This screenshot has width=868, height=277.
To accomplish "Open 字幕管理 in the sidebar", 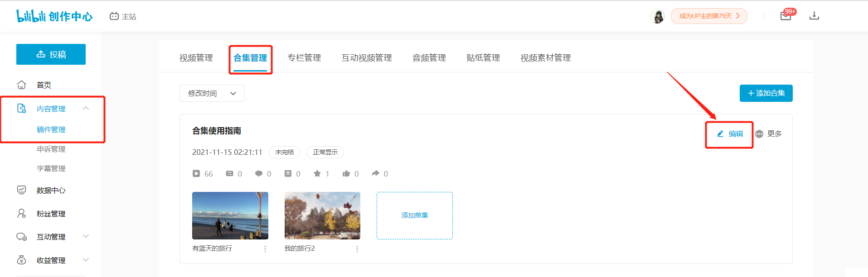I will tap(51, 168).
